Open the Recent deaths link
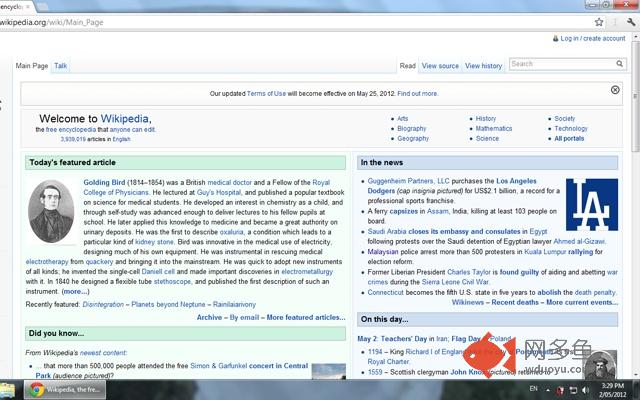Viewport: 640px width, 400px height. (515, 302)
